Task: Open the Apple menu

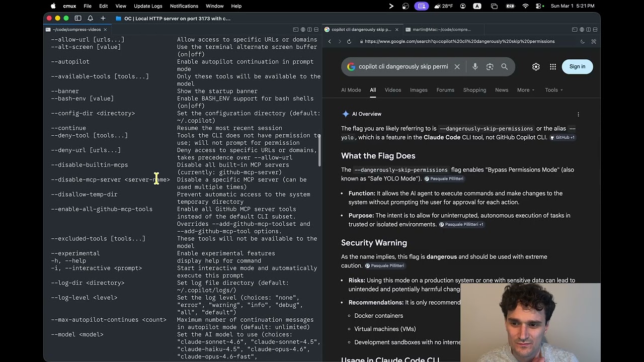Action: 53,6
